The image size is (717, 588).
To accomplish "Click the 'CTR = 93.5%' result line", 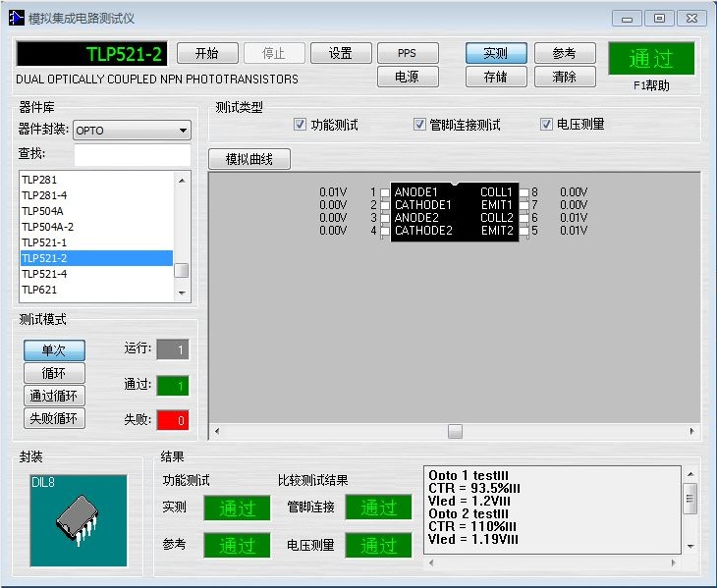I will [473, 489].
